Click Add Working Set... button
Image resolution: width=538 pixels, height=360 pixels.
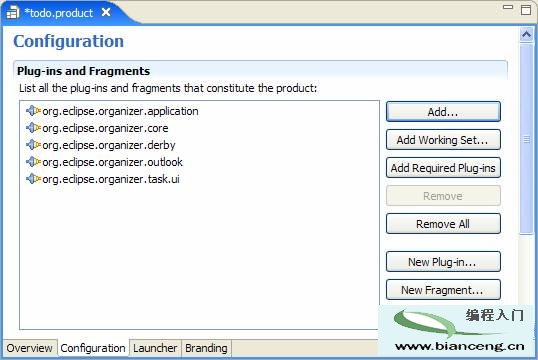pyautogui.click(x=443, y=140)
